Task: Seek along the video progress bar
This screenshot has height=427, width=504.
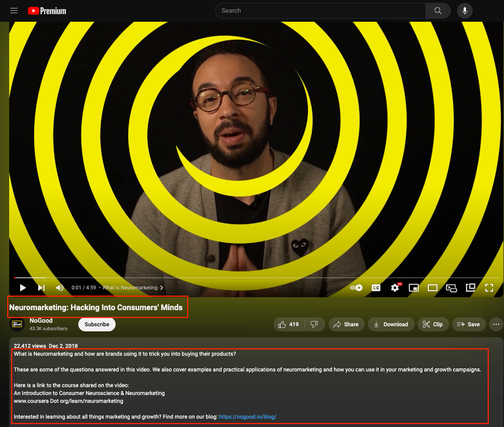Action: (252, 278)
